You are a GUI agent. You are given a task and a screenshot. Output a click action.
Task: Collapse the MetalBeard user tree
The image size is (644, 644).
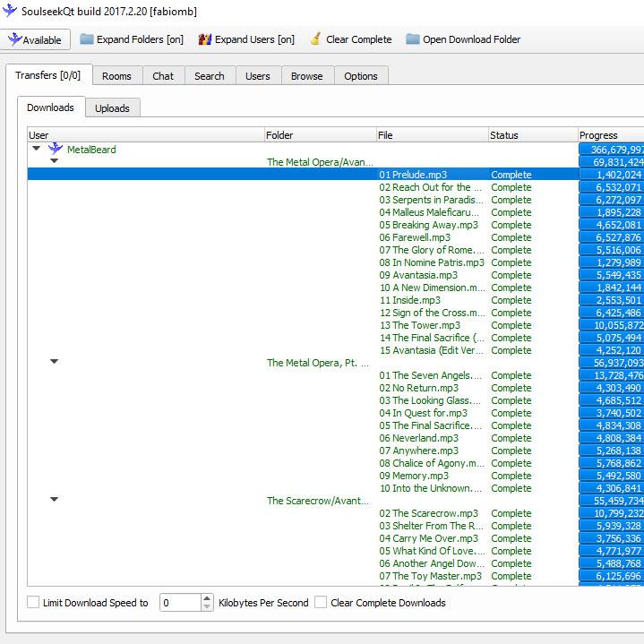(x=36, y=149)
